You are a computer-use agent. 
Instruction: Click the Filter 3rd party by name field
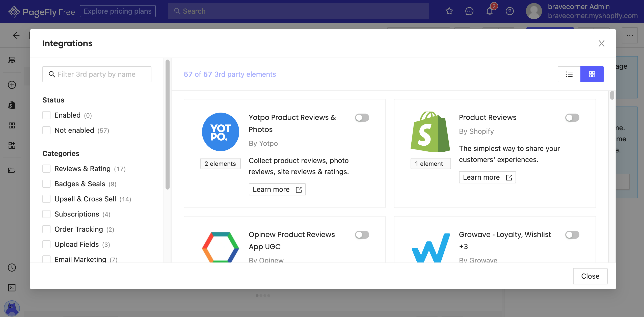click(97, 74)
